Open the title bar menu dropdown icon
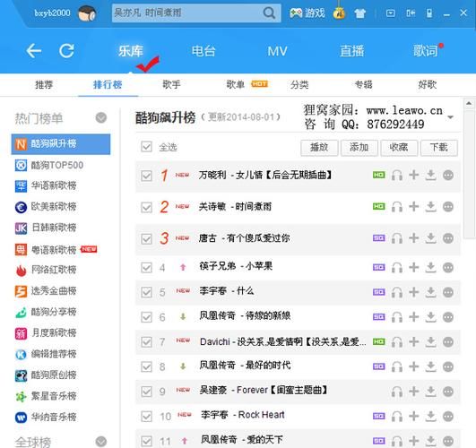This screenshot has width=476, height=448. point(391,13)
